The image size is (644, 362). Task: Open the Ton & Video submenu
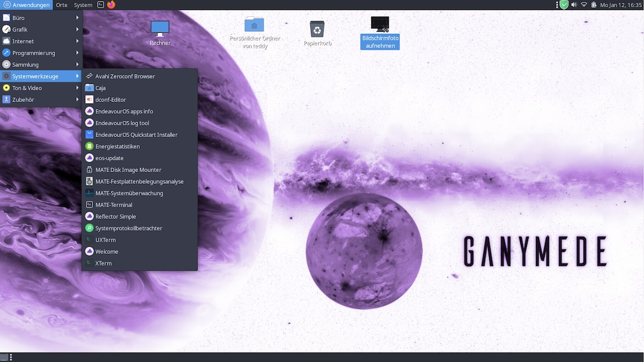pos(41,88)
